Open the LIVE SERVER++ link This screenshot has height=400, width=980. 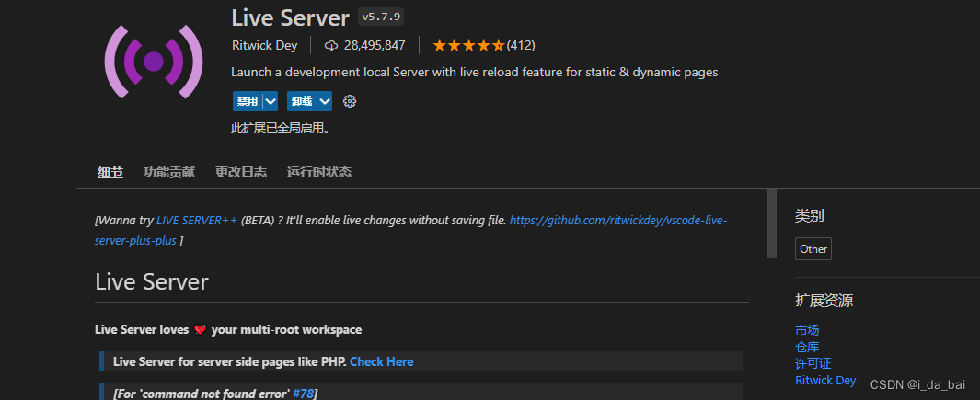197,221
